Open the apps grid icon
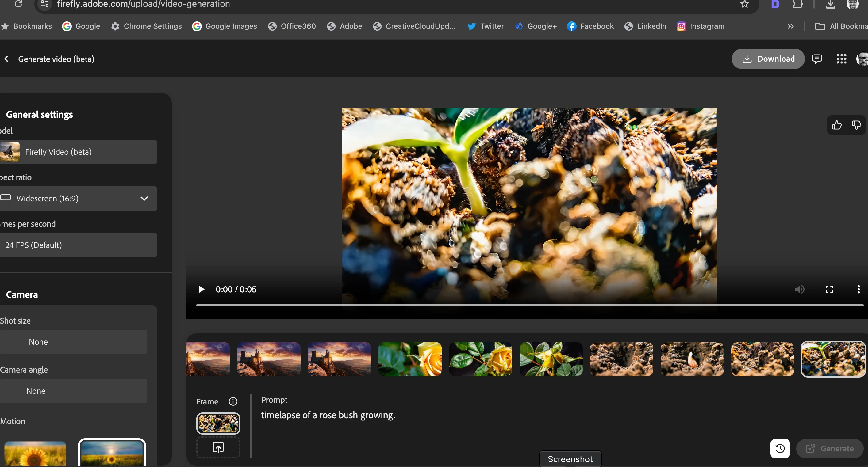868x467 pixels. coord(841,59)
